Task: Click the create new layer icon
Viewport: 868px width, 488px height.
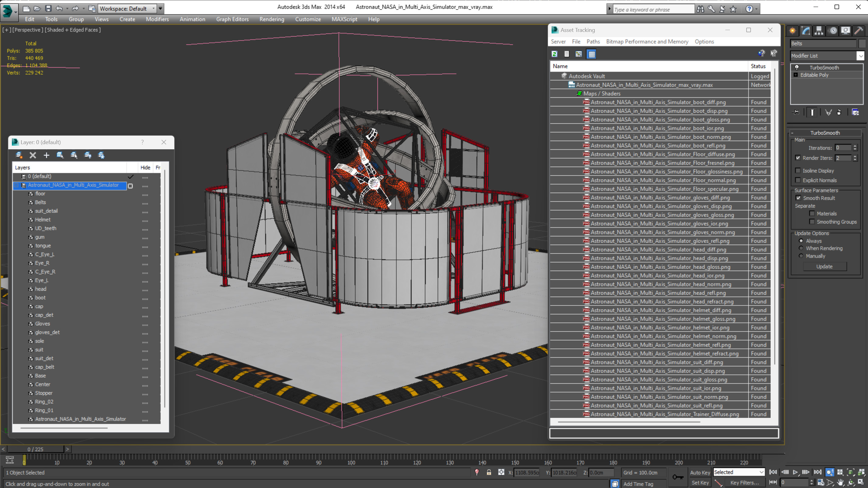Action: click(x=19, y=155)
